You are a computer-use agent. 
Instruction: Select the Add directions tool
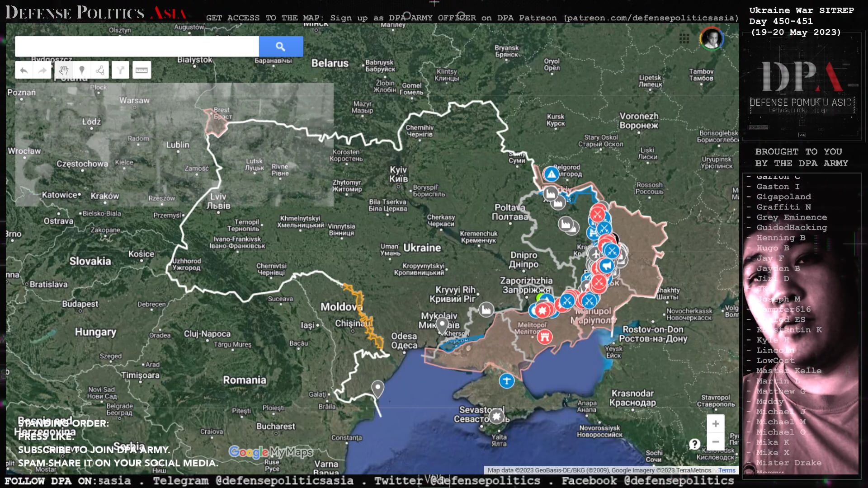[x=121, y=70]
